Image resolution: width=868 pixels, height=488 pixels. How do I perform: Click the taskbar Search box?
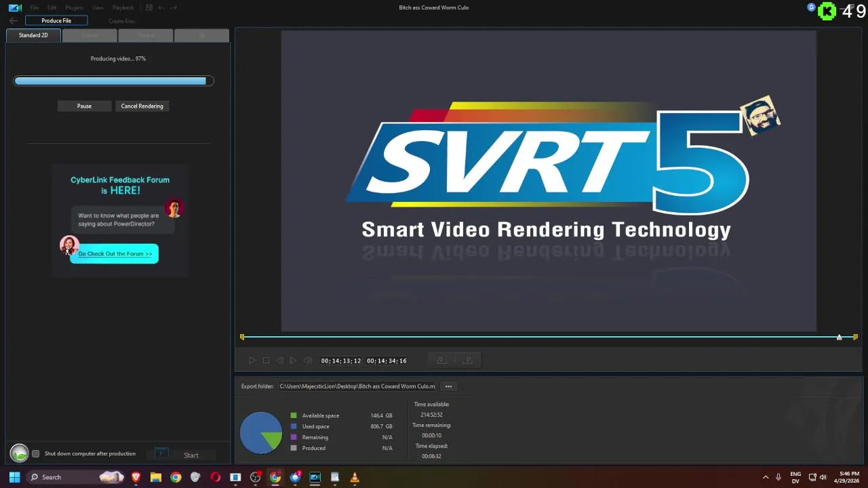(x=76, y=477)
